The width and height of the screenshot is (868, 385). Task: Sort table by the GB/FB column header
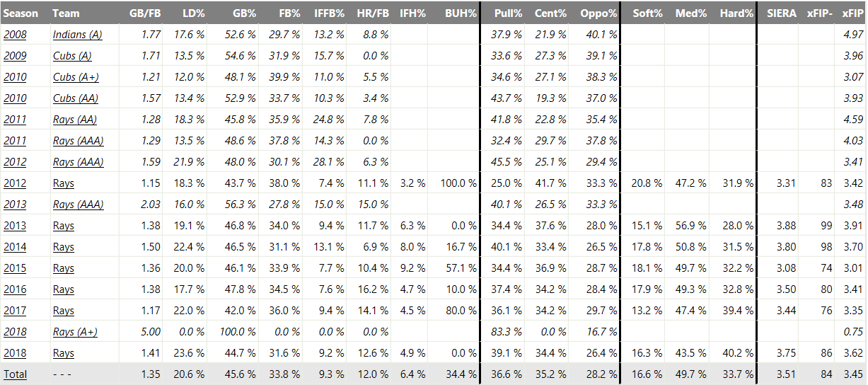144,13
